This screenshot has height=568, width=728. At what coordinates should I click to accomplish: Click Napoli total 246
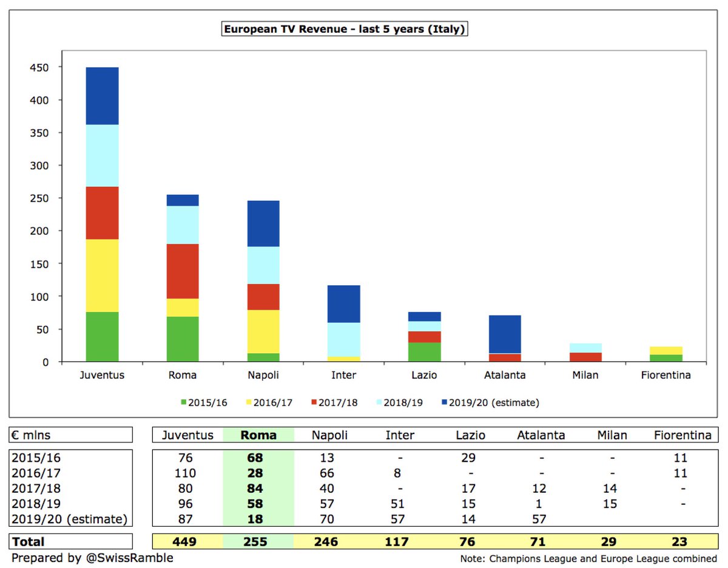[x=326, y=542]
